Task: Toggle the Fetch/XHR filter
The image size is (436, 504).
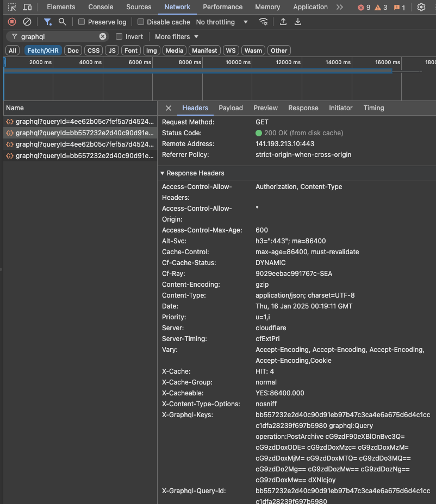Action: pyautogui.click(x=43, y=51)
